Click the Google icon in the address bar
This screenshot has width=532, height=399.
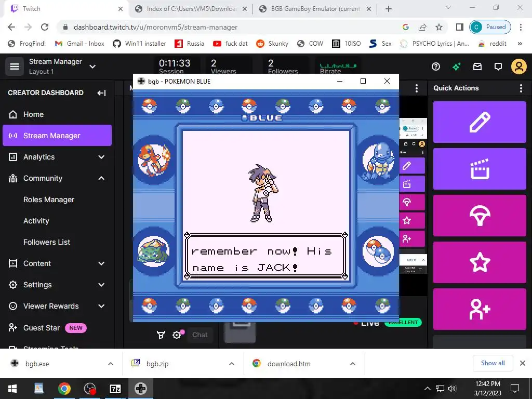405,27
